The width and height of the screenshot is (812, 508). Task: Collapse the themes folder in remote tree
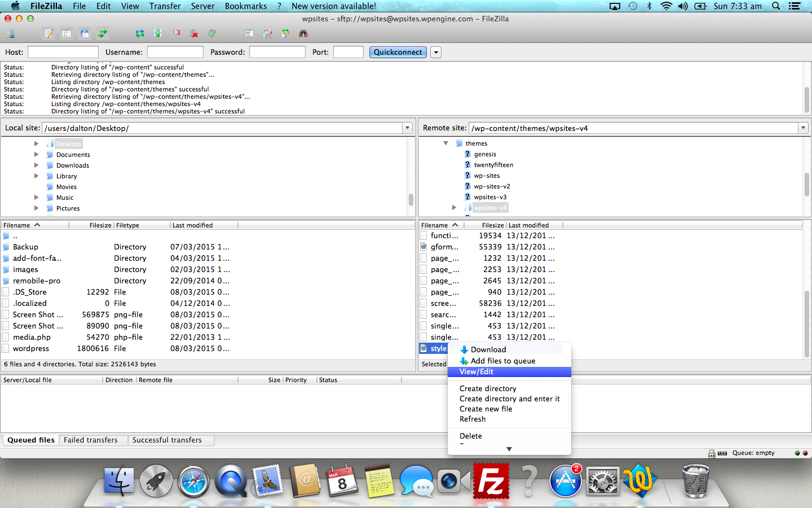445,143
